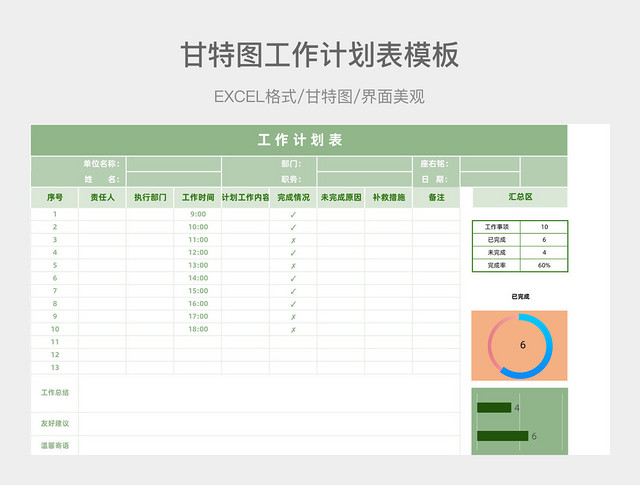
Task: Select the 已完成 value 6 in summary table
Action: click(x=544, y=240)
